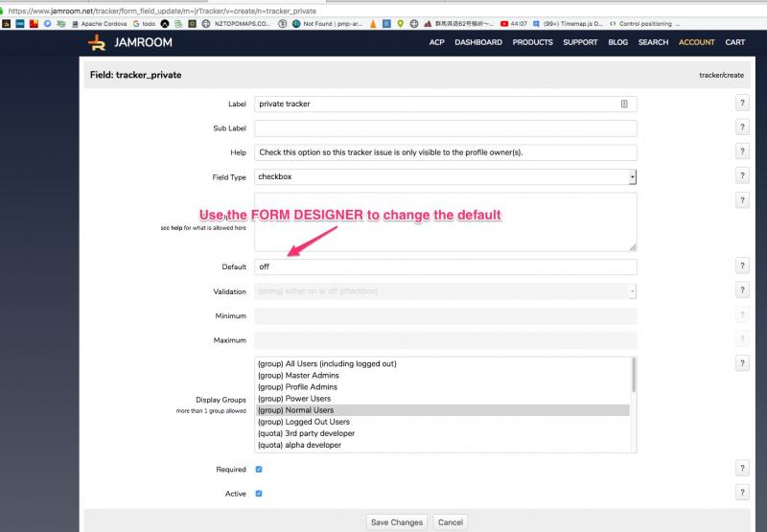Open the SEARCH menu item
This screenshot has height=532, width=767.
(x=653, y=42)
